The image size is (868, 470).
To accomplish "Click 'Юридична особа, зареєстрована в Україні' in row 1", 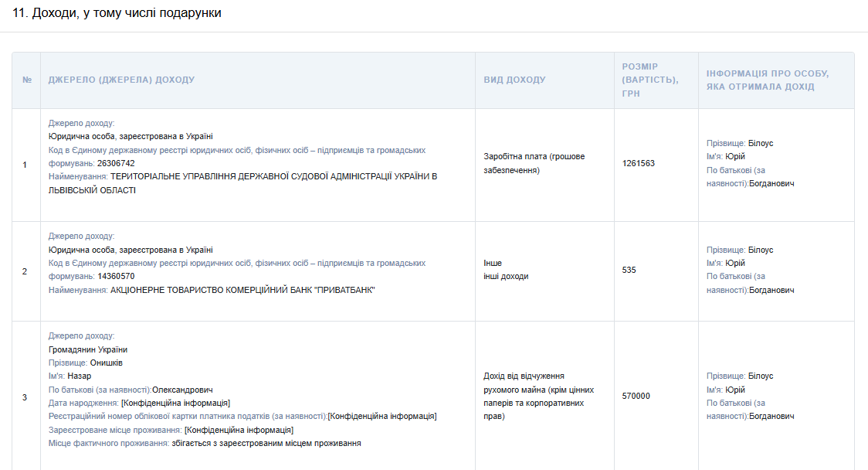I will coord(130,136).
